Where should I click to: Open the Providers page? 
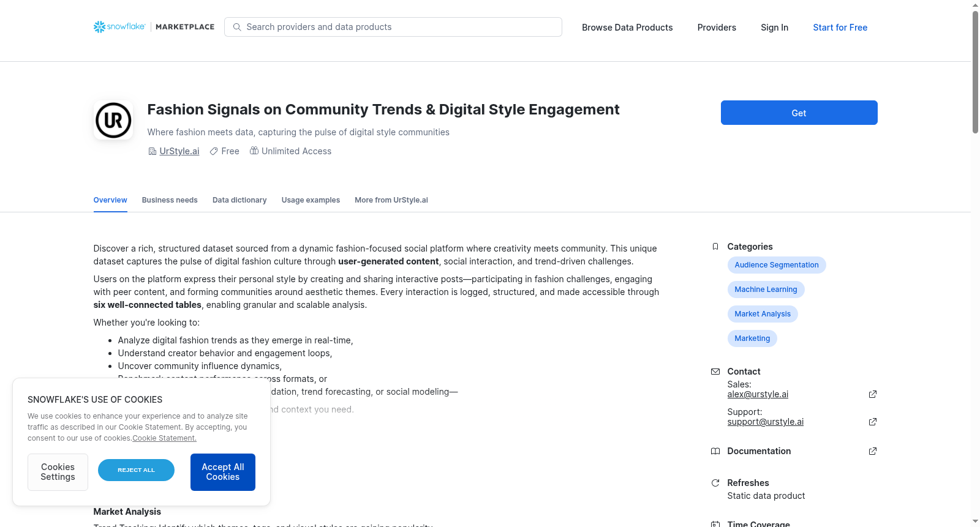717,28
